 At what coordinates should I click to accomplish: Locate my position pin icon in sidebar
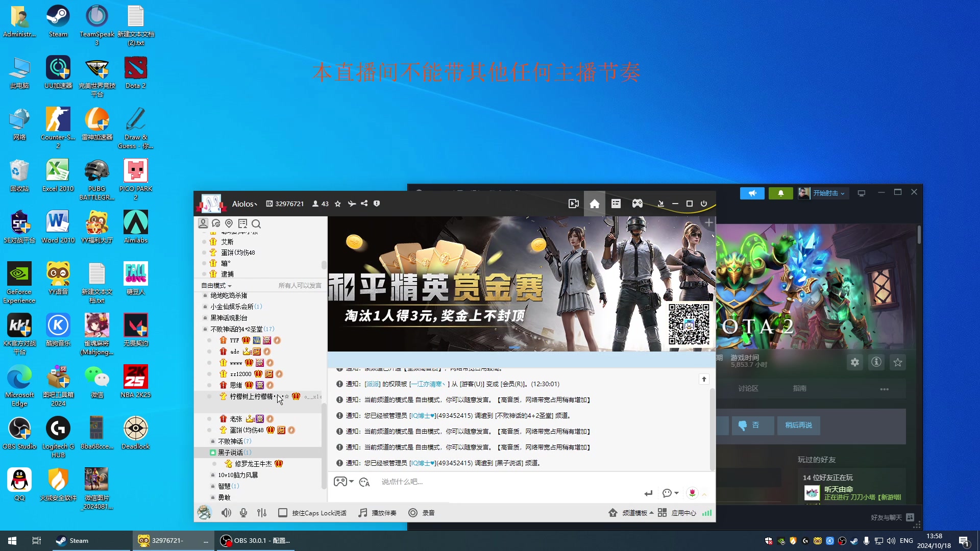point(229,223)
